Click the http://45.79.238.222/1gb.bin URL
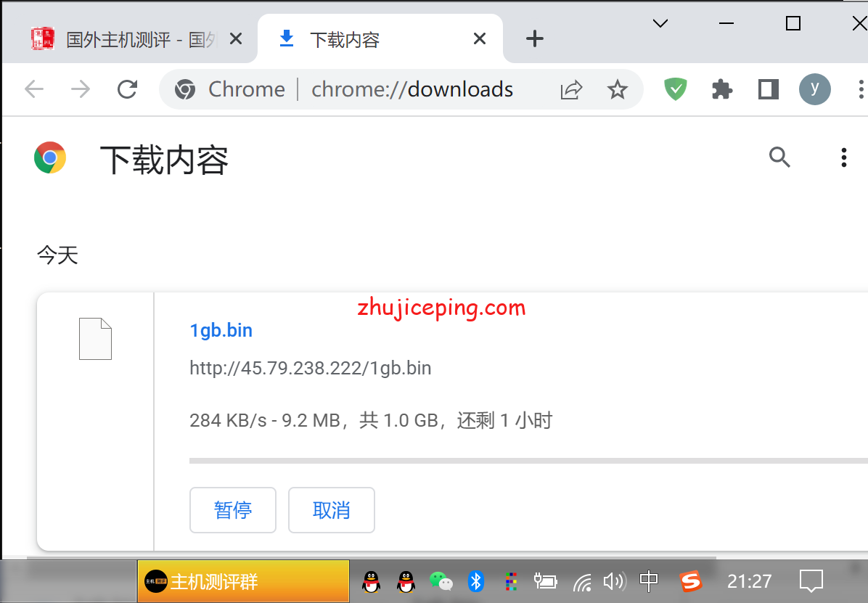Screen dimensions: 868x603 click(310, 368)
